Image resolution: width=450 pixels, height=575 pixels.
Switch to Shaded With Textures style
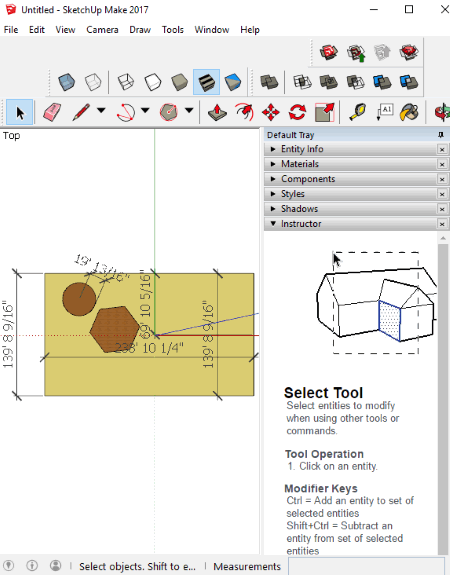tap(206, 82)
